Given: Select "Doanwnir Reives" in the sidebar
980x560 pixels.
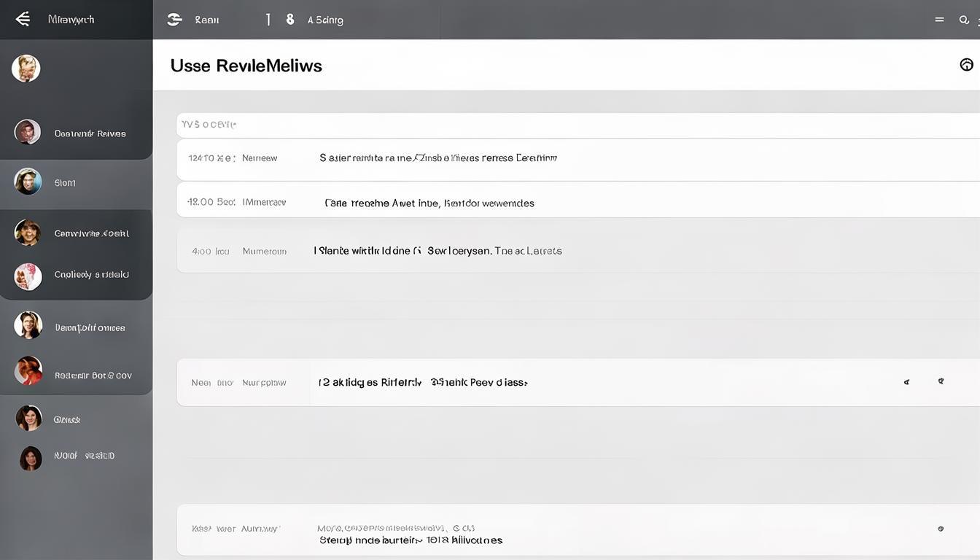Looking at the screenshot, I should coord(90,133).
